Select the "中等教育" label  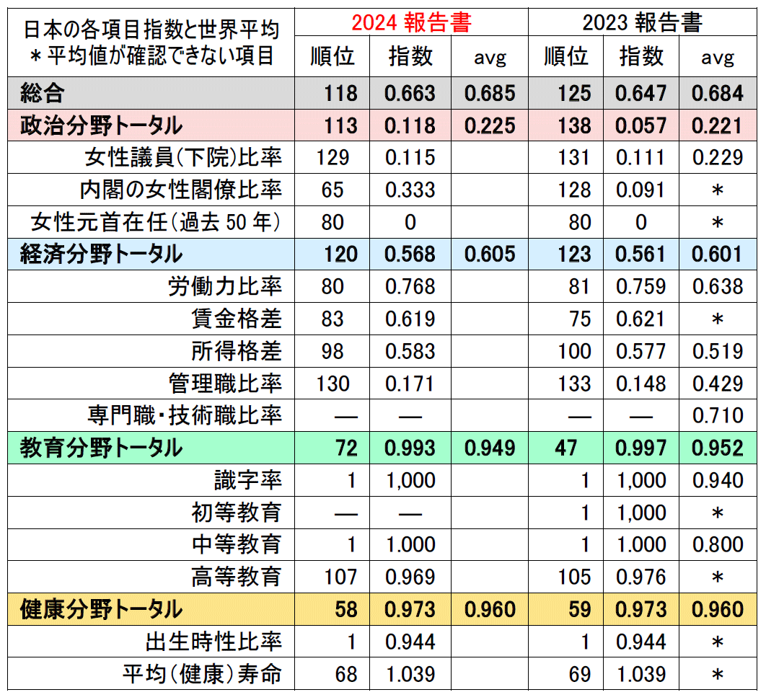tap(237, 544)
